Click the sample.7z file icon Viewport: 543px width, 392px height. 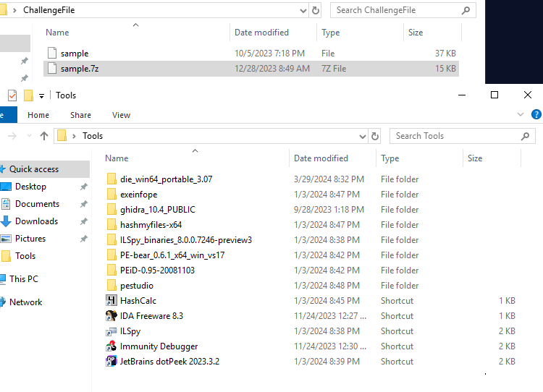point(52,69)
